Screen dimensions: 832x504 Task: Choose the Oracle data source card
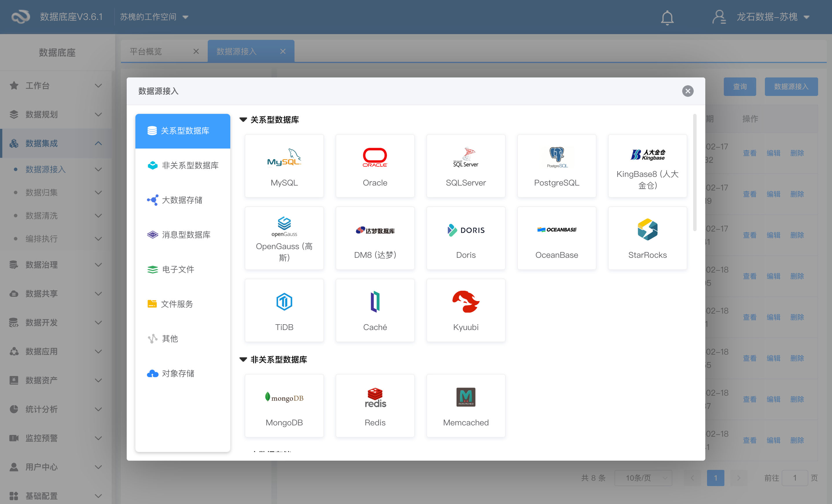(x=375, y=166)
